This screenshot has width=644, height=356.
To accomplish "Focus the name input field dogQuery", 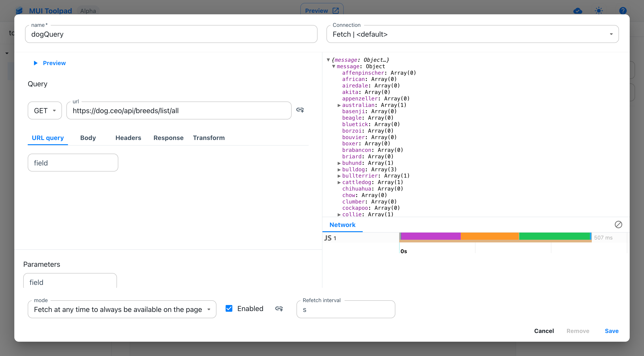I will pos(171,34).
